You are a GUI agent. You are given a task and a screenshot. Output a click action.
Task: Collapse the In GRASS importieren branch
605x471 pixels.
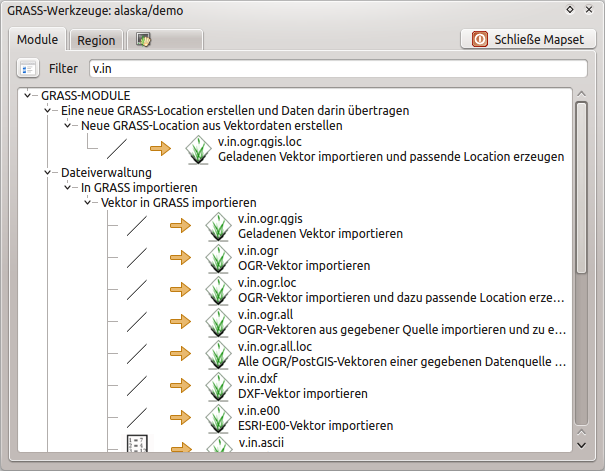click(69, 187)
